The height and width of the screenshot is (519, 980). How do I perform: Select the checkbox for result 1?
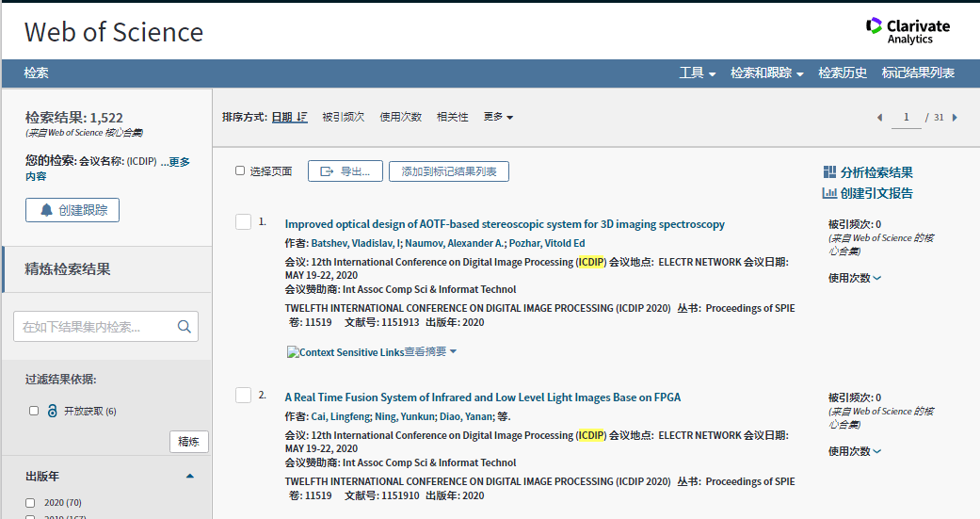243,222
